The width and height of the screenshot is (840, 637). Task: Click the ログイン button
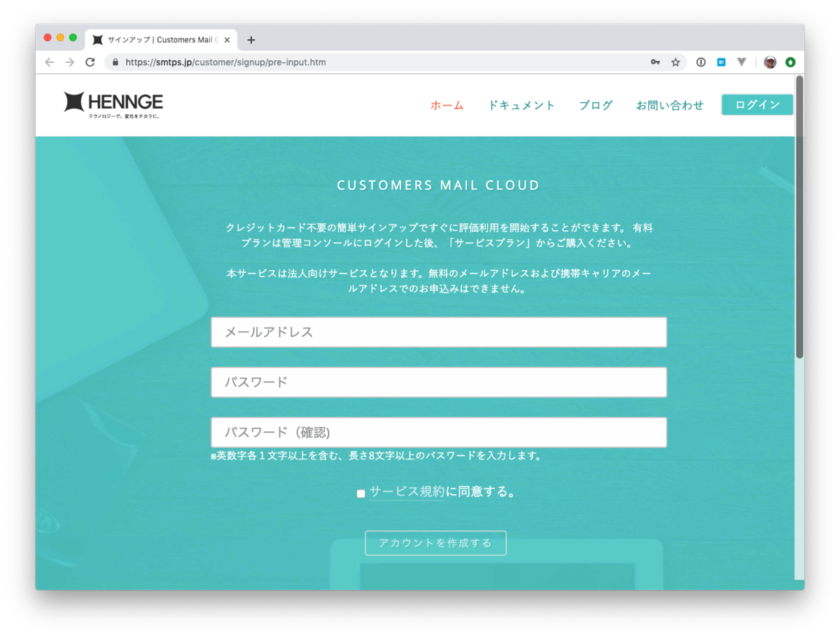point(757,105)
